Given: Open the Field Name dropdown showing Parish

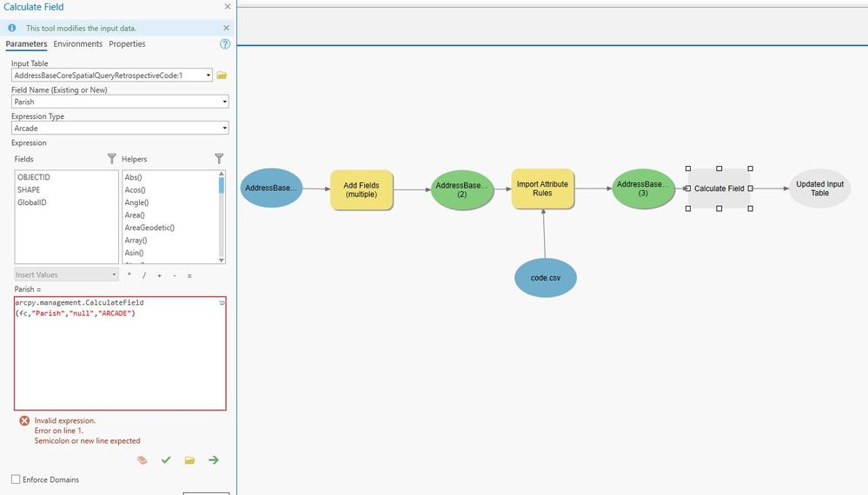Looking at the screenshot, I should [x=120, y=102].
